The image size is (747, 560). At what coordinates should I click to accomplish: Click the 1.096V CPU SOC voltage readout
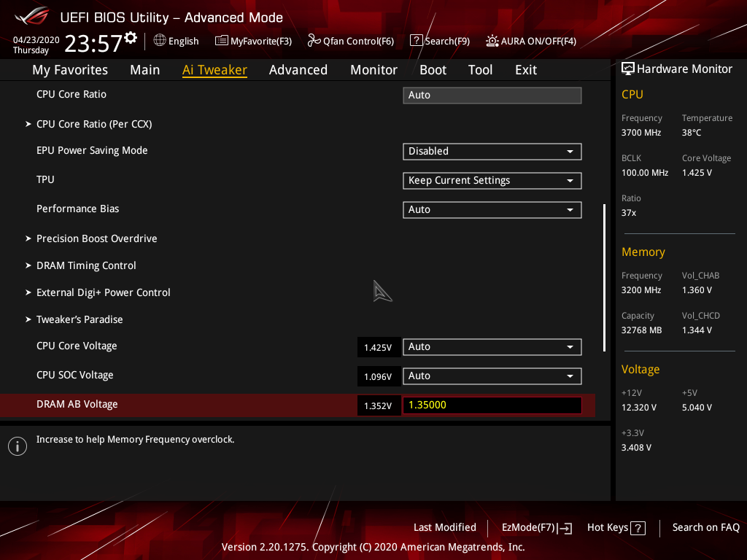(x=378, y=377)
